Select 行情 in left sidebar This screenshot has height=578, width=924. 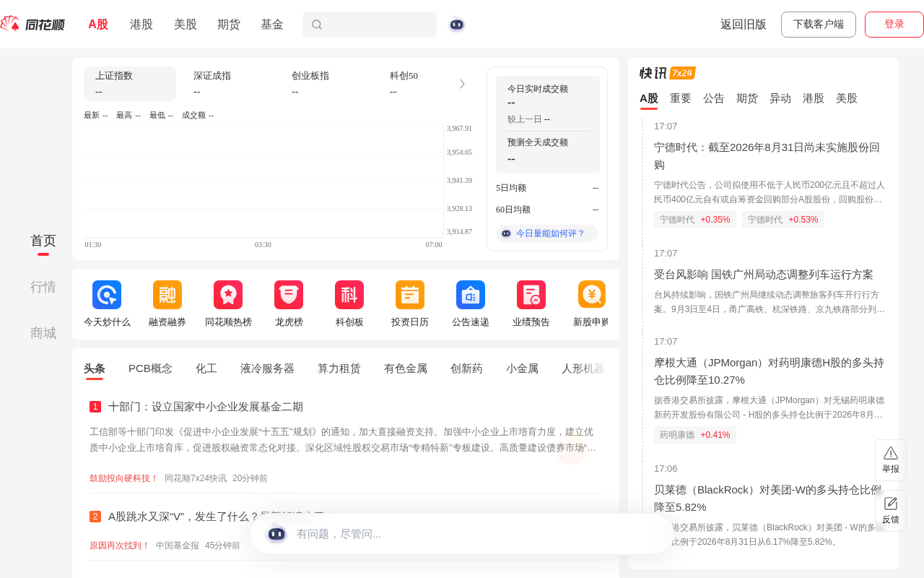point(43,287)
